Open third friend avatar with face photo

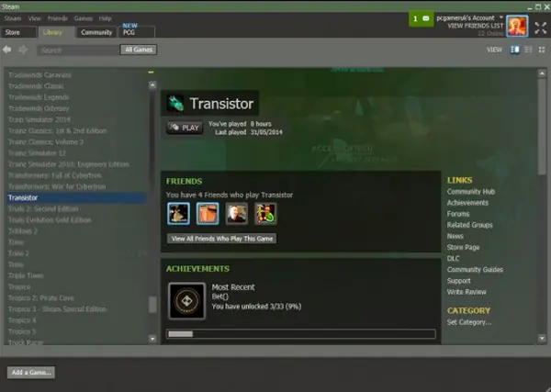237,214
